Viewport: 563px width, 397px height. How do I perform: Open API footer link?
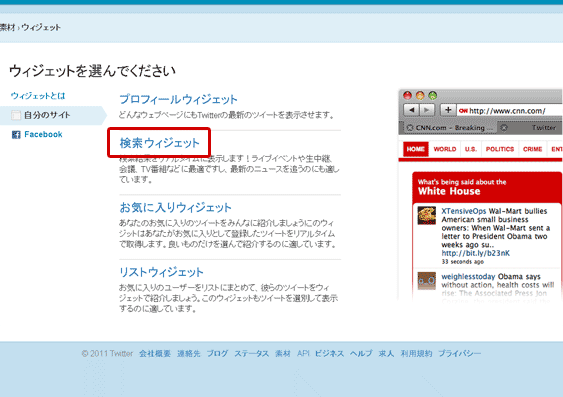(x=303, y=354)
